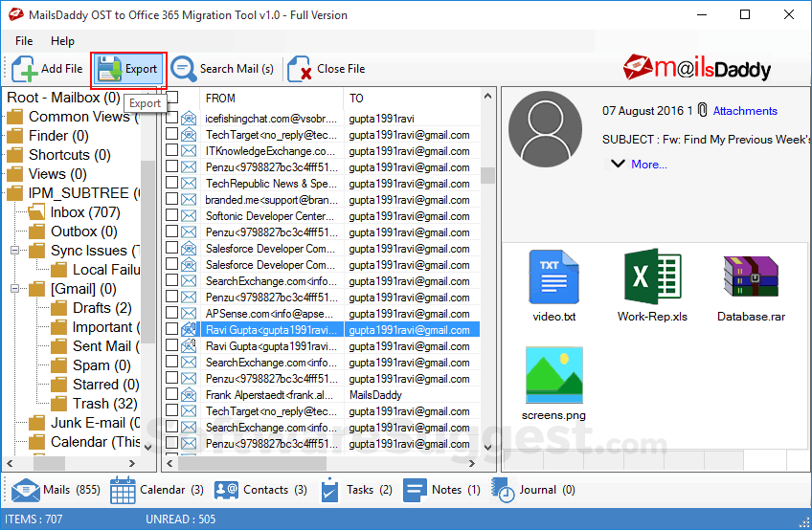Tick the checkbox for icefishingchat.com email

172,119
